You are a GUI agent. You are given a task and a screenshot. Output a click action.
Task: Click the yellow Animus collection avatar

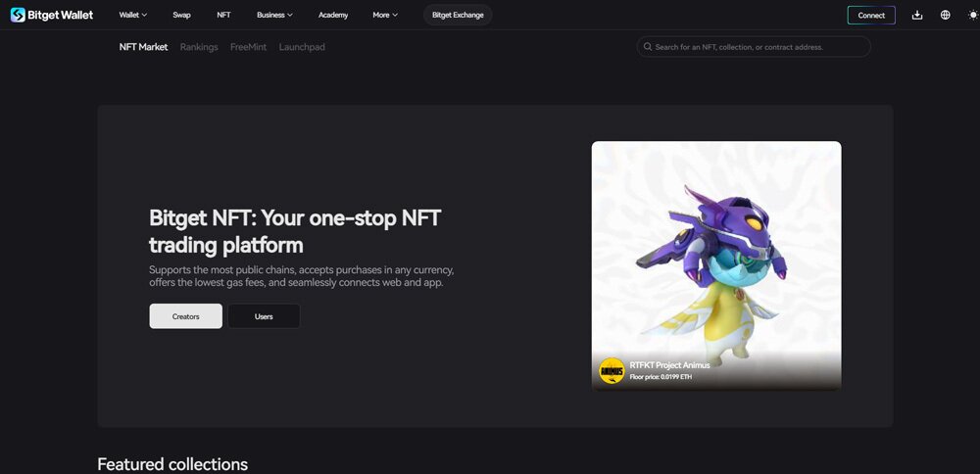612,371
